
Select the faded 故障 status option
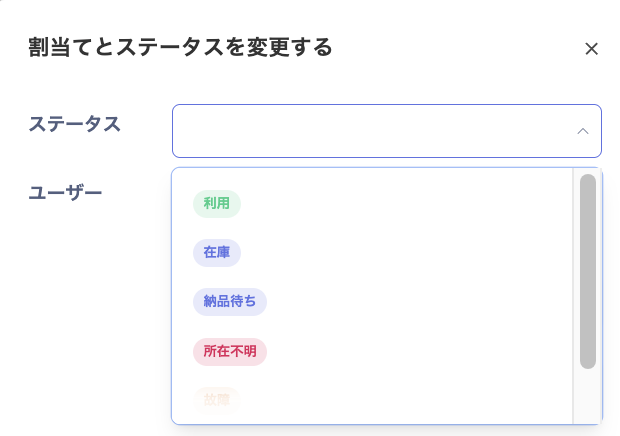point(217,400)
